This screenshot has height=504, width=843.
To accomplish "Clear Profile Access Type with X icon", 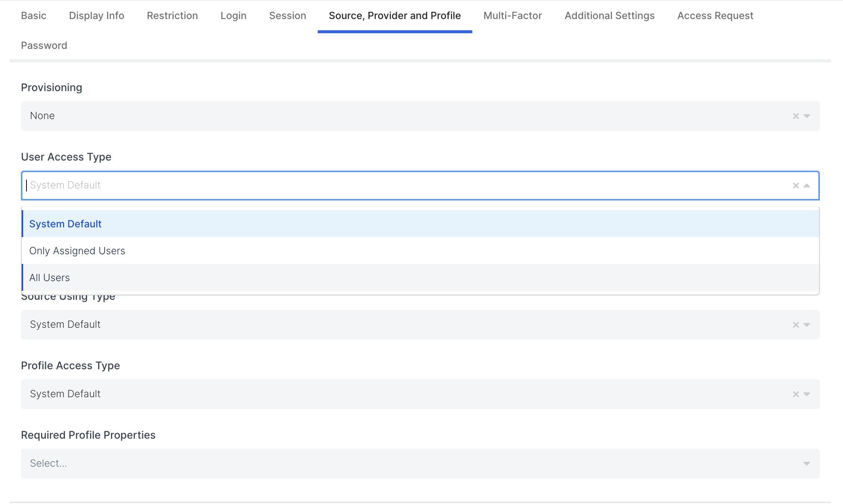I will pos(796,394).
